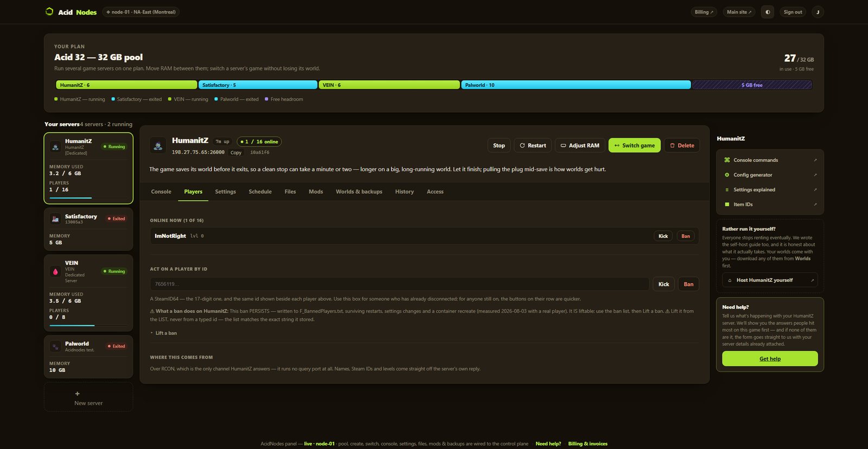Click the SteamID input field
The image size is (868, 449).
click(x=399, y=284)
